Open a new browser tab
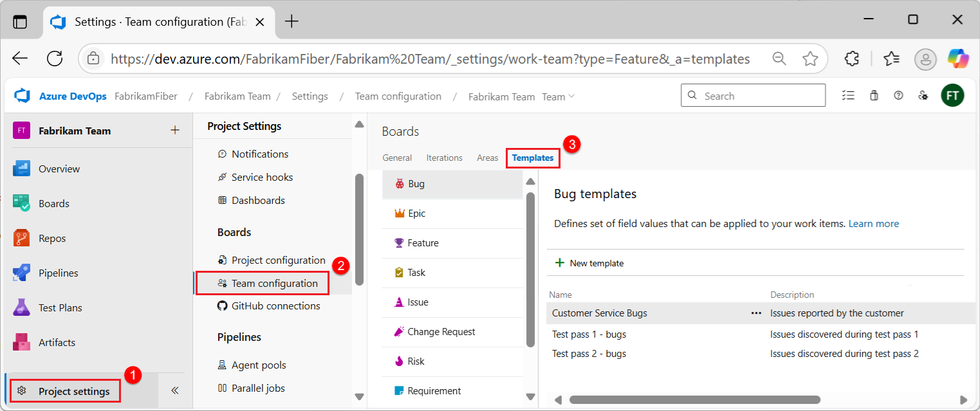 pyautogui.click(x=291, y=21)
